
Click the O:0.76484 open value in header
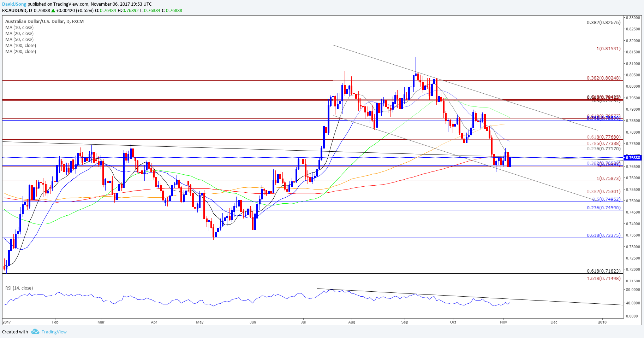click(106, 11)
